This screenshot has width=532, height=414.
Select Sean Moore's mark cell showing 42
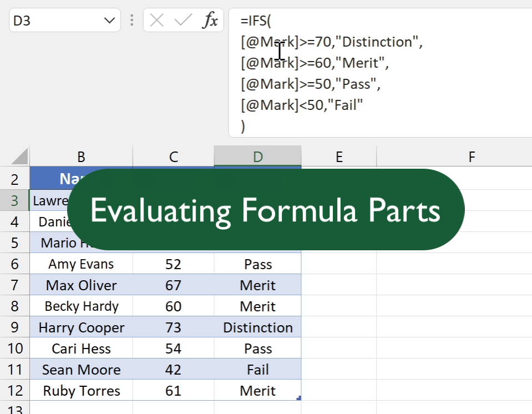tap(173, 370)
